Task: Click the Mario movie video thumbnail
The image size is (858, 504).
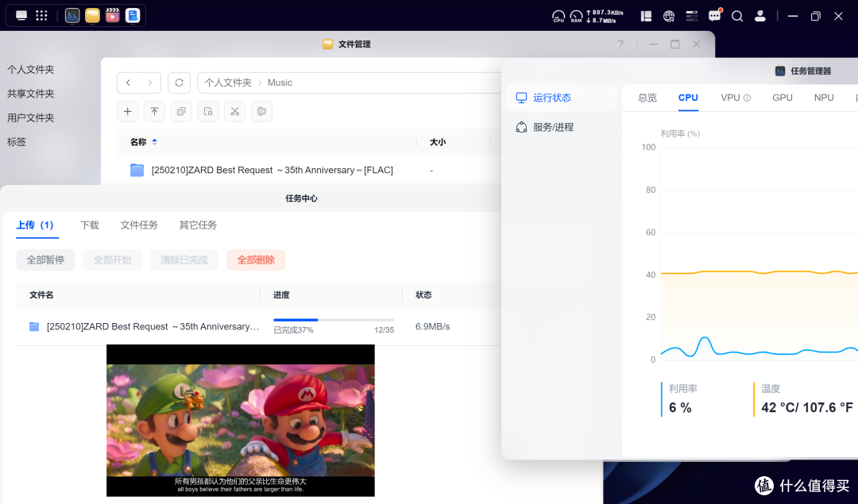Action: point(240,421)
